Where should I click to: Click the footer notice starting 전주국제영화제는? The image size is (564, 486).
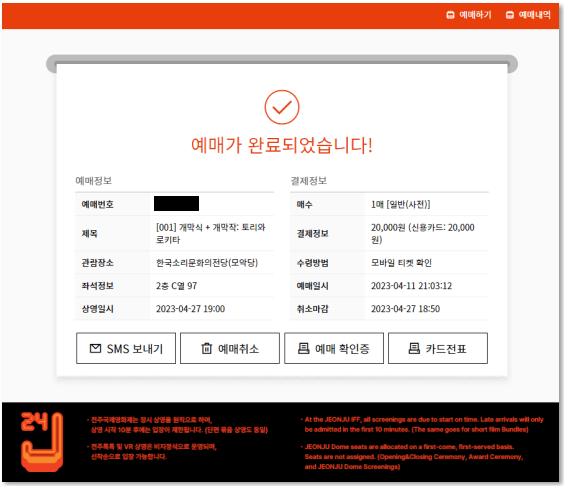click(x=177, y=425)
